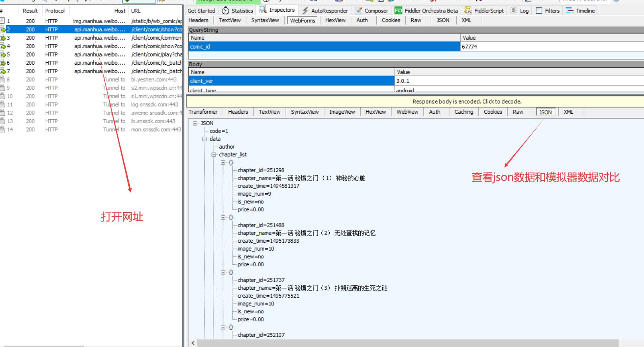Open Get Started tab
The width and height of the screenshot is (644, 347).
[201, 11]
